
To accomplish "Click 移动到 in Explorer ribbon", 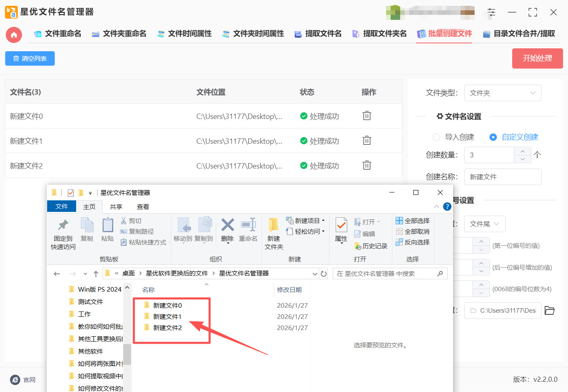I will click(x=183, y=230).
